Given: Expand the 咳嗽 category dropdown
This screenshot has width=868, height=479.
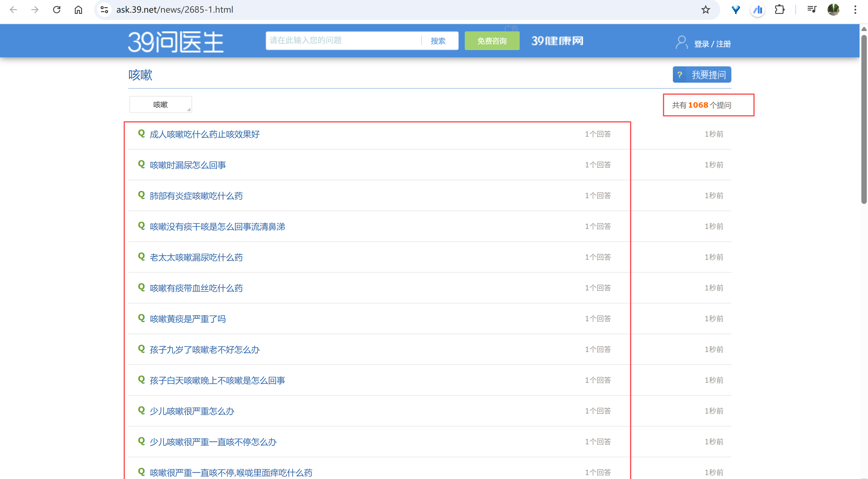Looking at the screenshot, I should tap(161, 104).
